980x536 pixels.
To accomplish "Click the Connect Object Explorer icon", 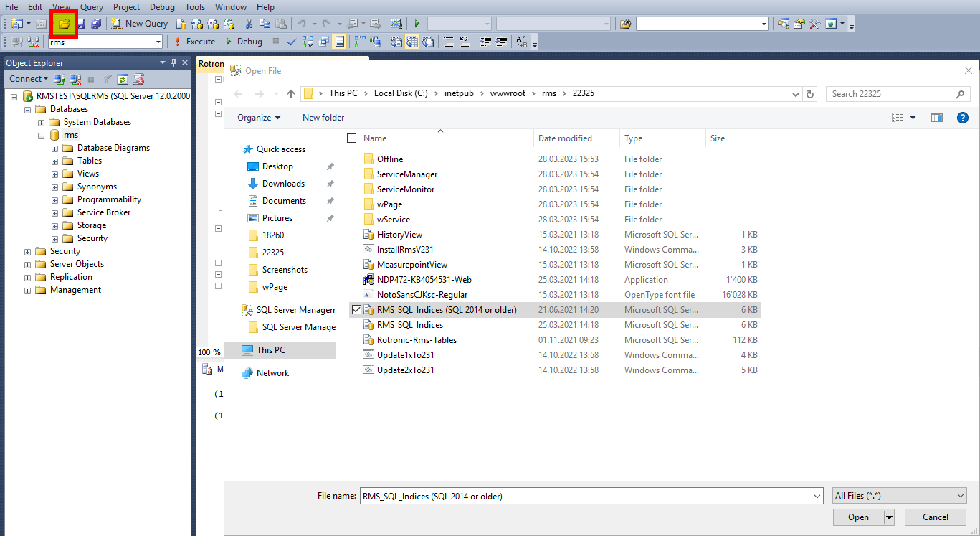I will pos(60,79).
